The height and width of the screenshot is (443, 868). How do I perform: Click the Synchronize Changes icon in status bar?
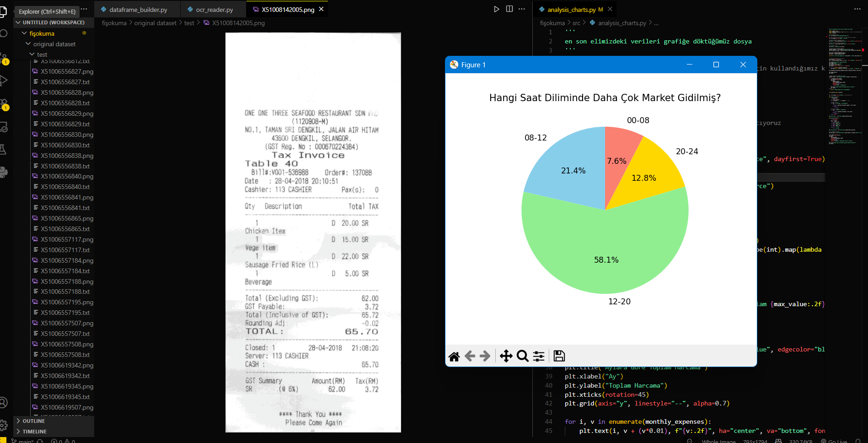point(40,441)
